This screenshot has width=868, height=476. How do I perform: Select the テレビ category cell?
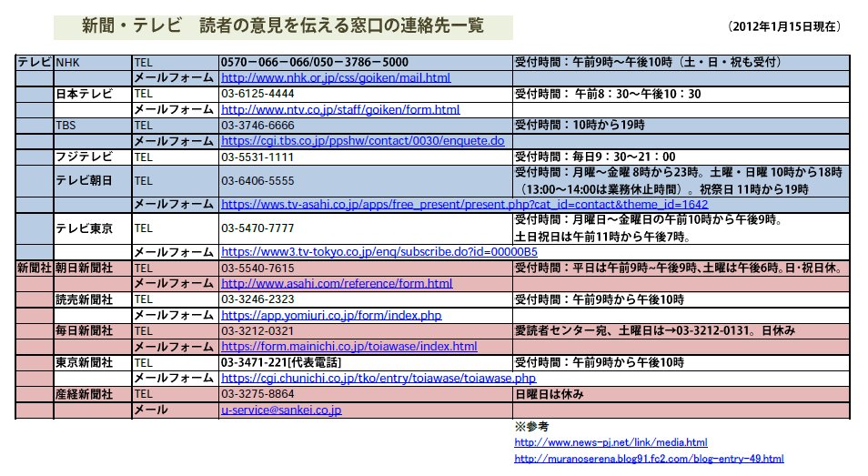click(35, 63)
